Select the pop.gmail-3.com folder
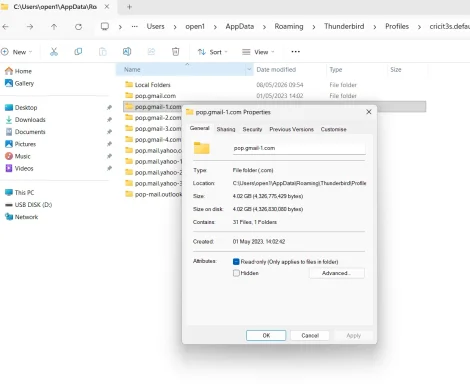Image resolution: width=470 pixels, height=384 pixels. (x=153, y=129)
